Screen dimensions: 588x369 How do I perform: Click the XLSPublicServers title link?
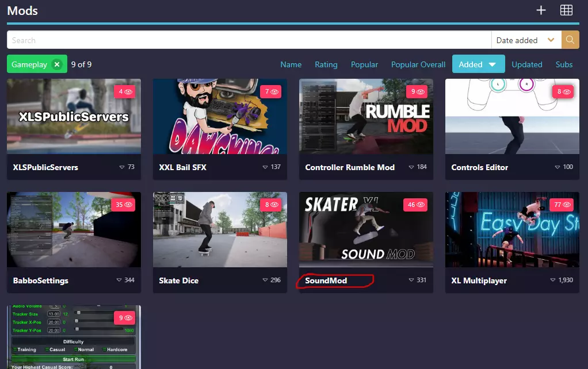pyautogui.click(x=45, y=167)
